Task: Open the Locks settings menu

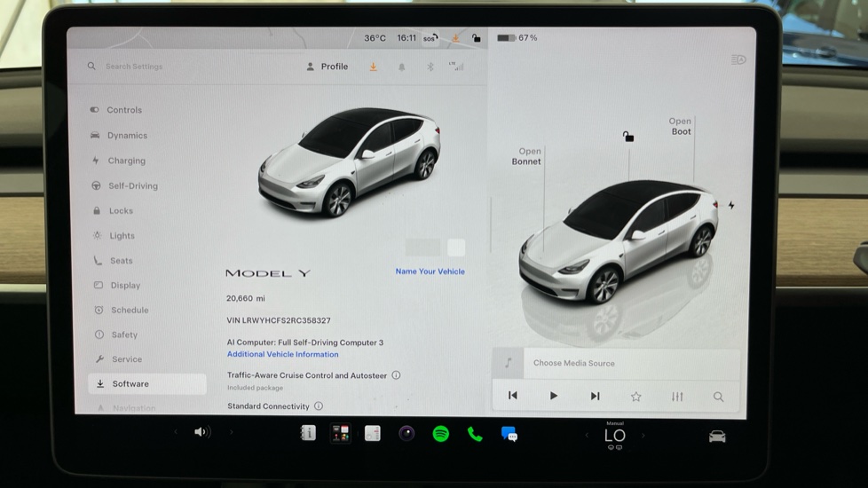Action: pos(113,211)
